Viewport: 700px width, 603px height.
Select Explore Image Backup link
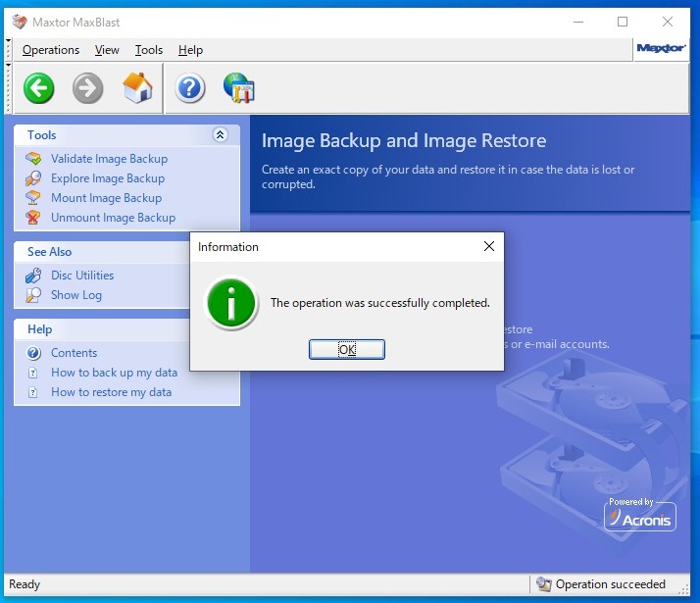point(108,178)
